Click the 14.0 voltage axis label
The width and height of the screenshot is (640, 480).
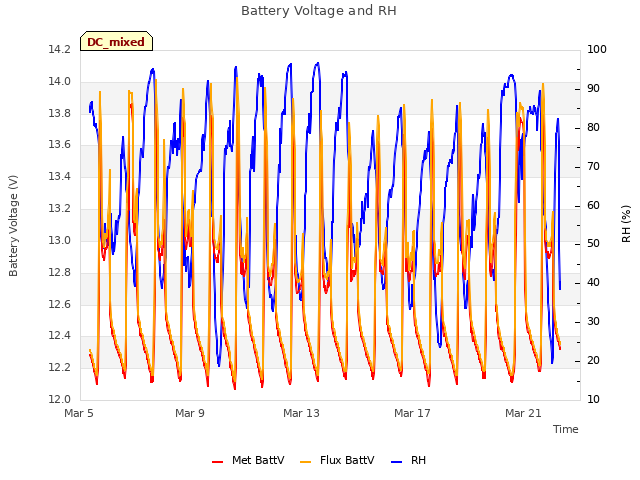point(59,81)
